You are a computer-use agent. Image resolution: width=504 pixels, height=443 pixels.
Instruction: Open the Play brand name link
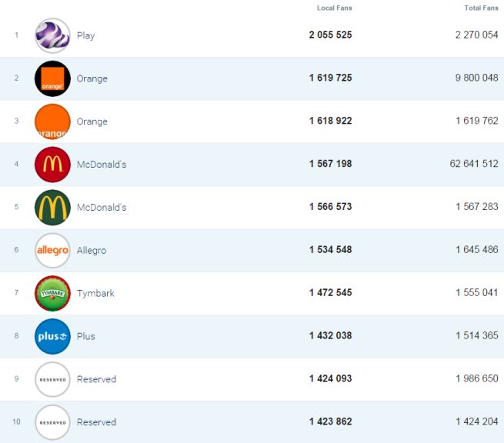(85, 35)
